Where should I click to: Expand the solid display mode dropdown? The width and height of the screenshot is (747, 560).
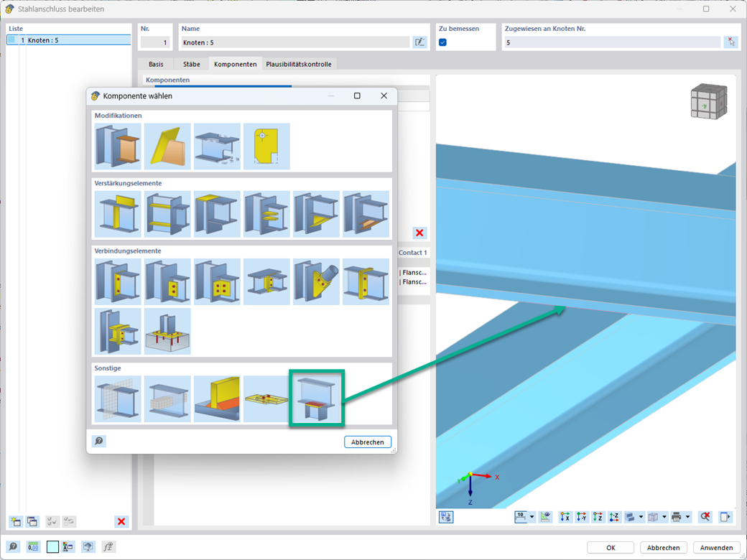tap(641, 517)
